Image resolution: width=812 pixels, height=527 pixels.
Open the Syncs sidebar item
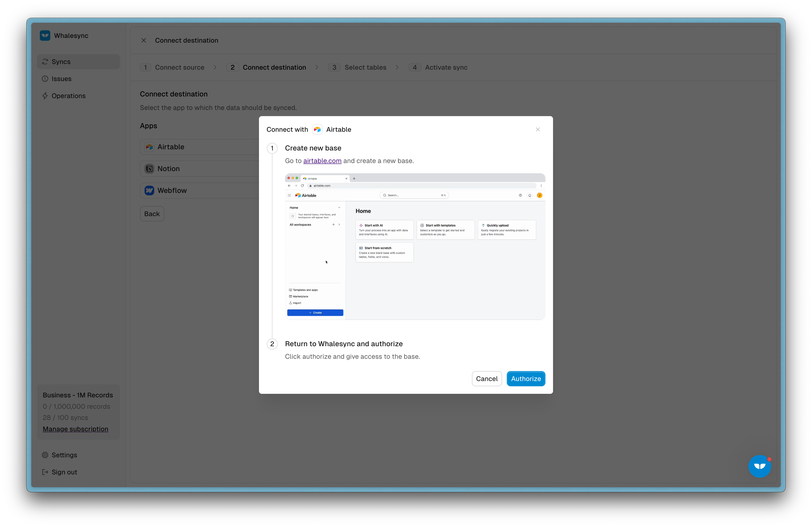click(x=78, y=62)
